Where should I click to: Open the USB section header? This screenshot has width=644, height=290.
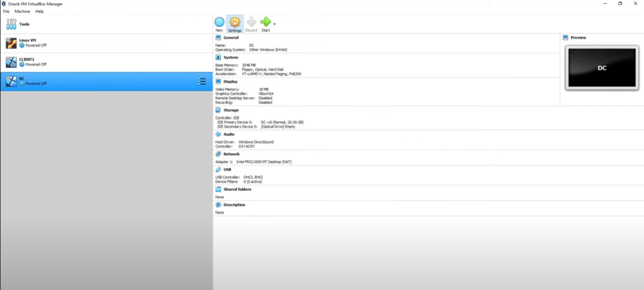tap(227, 170)
